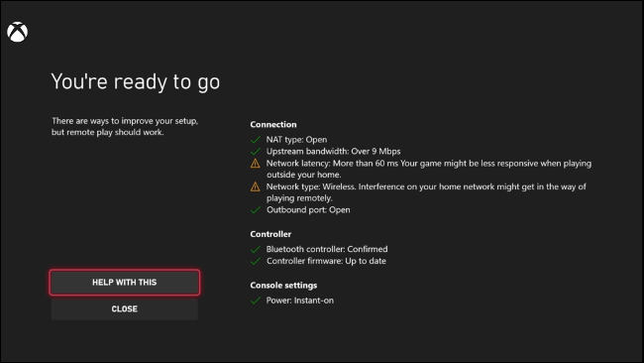Click the check icon beside Power: Instant-on
The height and width of the screenshot is (363, 644).
point(256,301)
